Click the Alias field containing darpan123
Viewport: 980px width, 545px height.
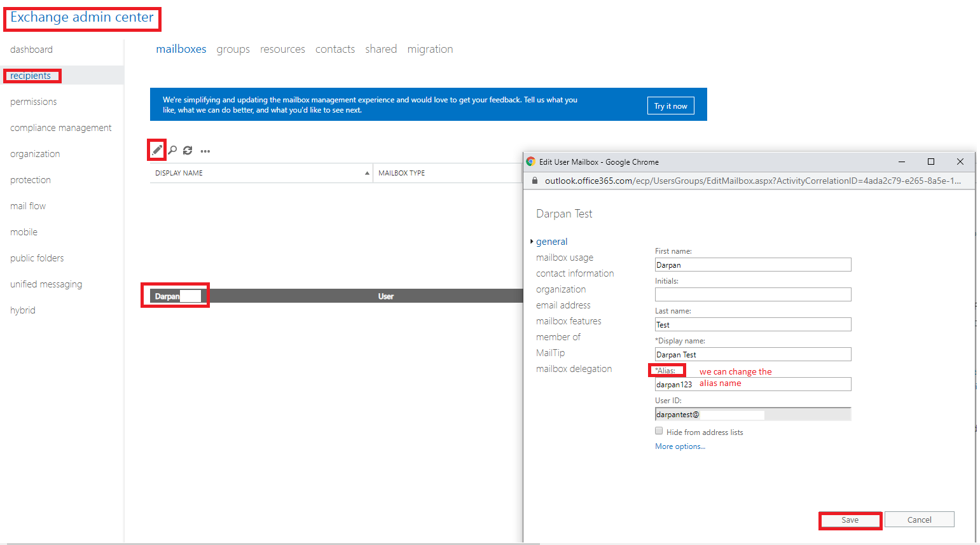pyautogui.click(x=753, y=384)
